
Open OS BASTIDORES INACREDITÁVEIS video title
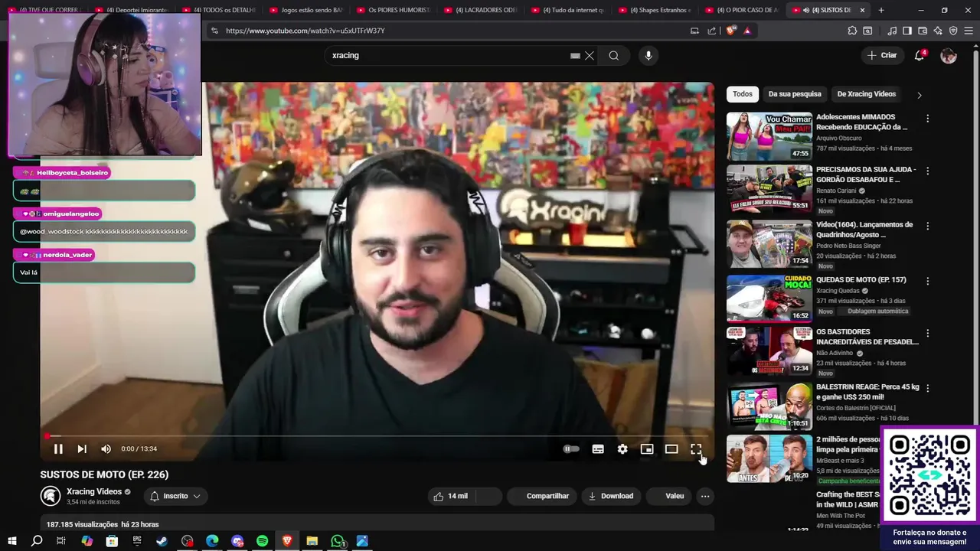click(x=867, y=337)
